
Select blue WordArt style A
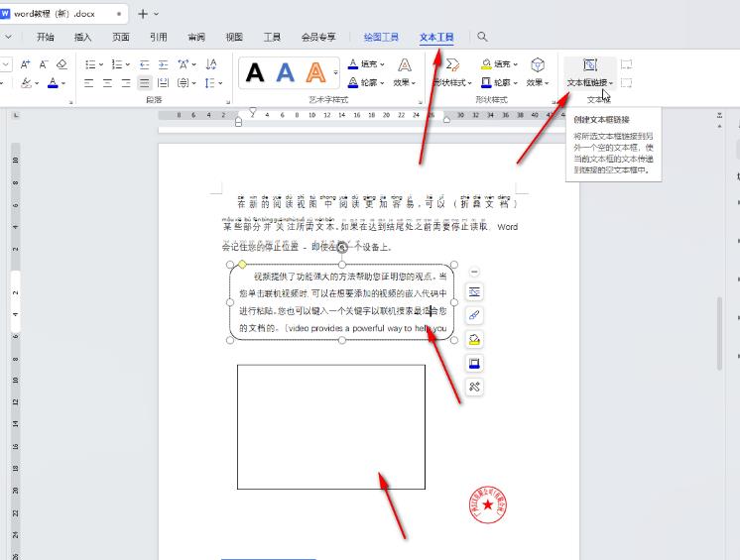(285, 73)
